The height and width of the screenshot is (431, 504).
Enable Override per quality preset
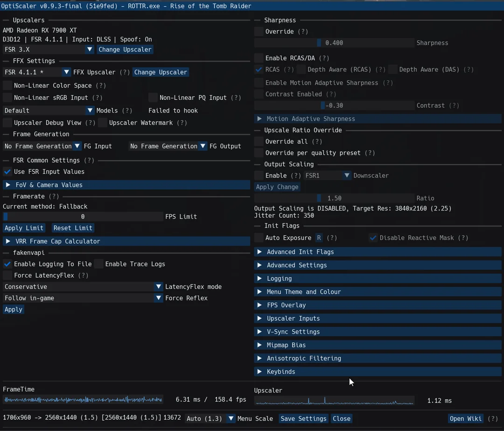click(x=259, y=153)
